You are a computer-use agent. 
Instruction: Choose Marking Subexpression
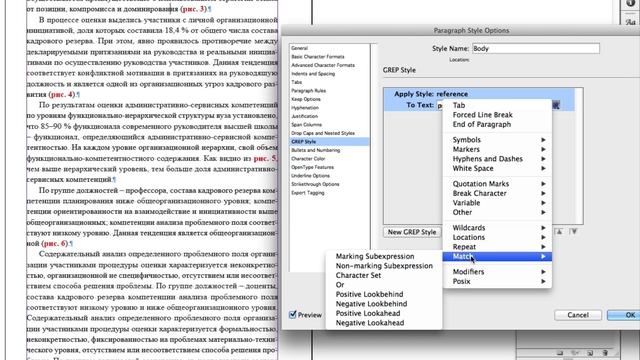(384, 256)
